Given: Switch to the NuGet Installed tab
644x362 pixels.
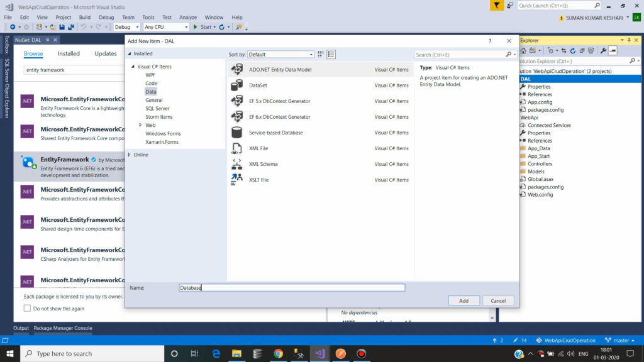Looking at the screenshot, I should (x=69, y=53).
